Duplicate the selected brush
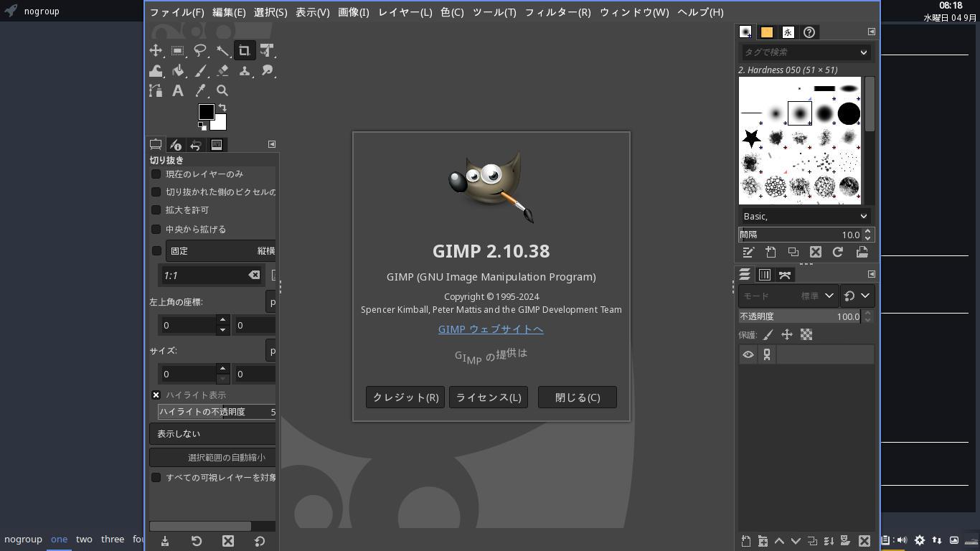Screen dimensions: 980x551 click(793, 252)
